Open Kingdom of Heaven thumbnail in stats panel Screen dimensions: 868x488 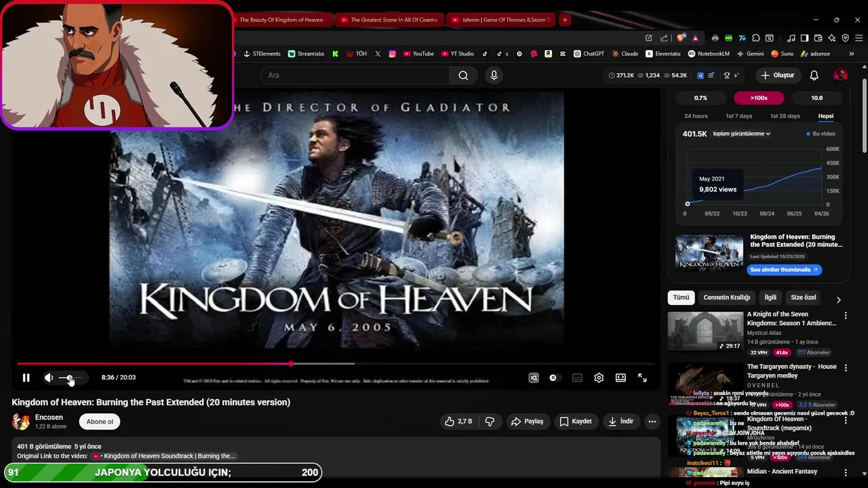click(709, 252)
